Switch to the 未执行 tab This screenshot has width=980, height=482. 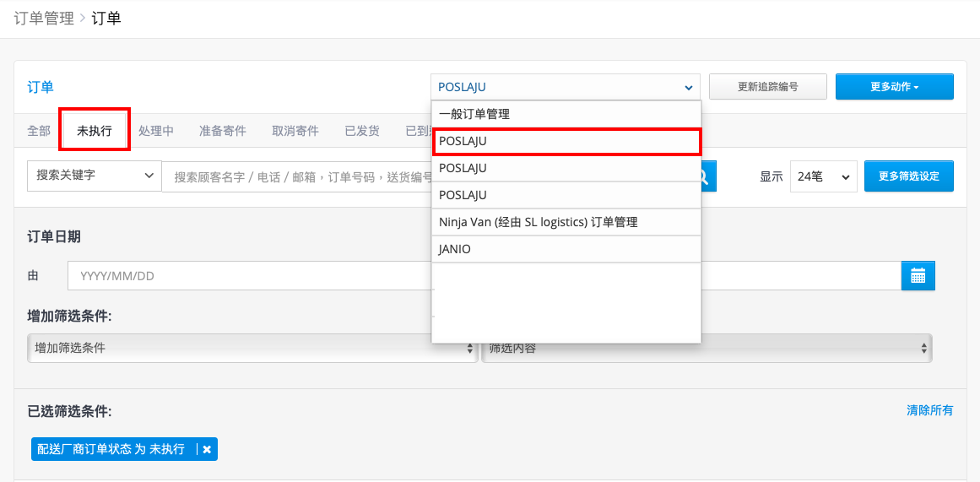[x=95, y=132]
